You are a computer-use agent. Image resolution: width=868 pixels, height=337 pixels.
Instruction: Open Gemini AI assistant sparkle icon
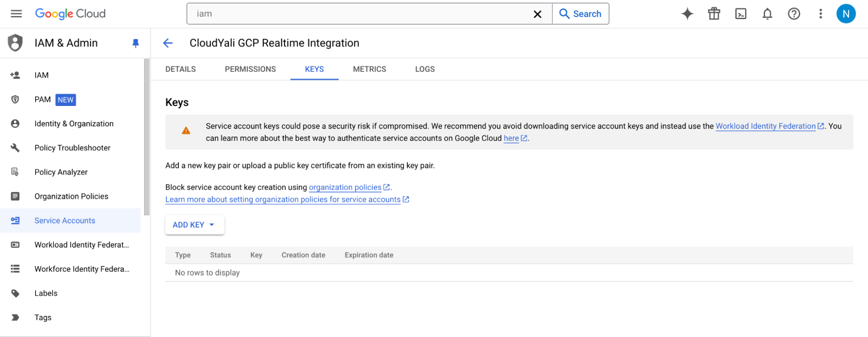click(x=687, y=14)
